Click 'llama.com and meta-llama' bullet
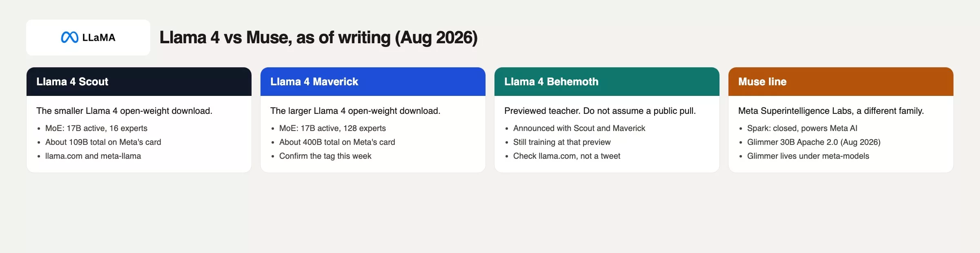This screenshot has height=253, width=980. 93,156
